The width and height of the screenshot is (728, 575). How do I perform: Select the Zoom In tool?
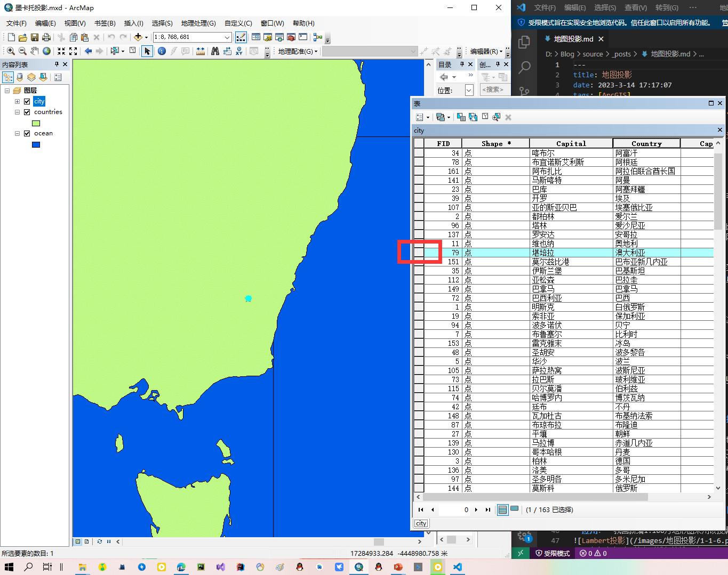point(11,51)
